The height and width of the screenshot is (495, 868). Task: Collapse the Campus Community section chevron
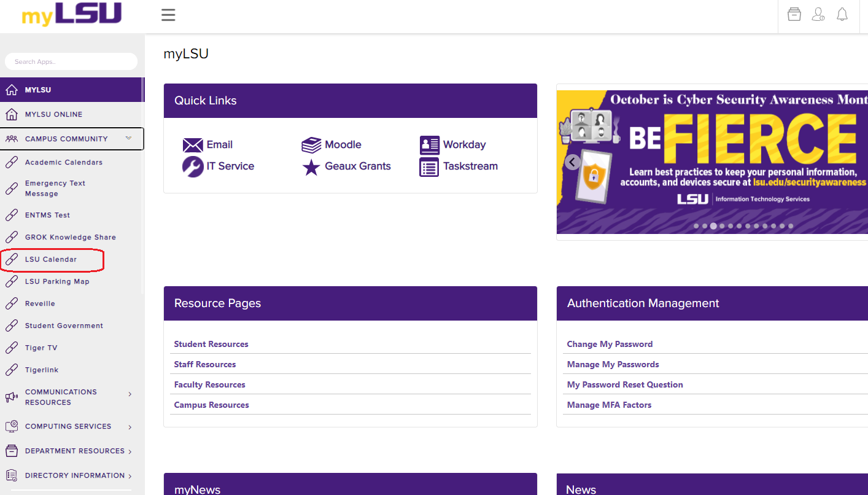click(x=128, y=138)
